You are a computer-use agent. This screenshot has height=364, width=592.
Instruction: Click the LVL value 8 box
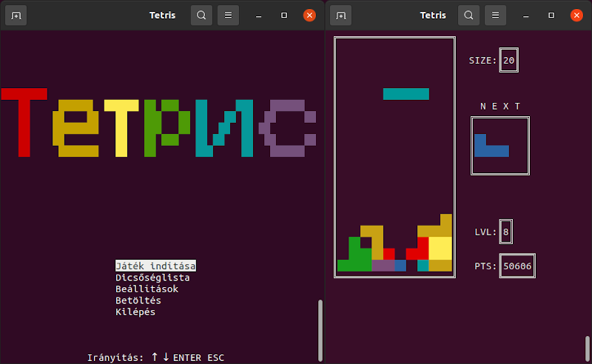point(506,232)
